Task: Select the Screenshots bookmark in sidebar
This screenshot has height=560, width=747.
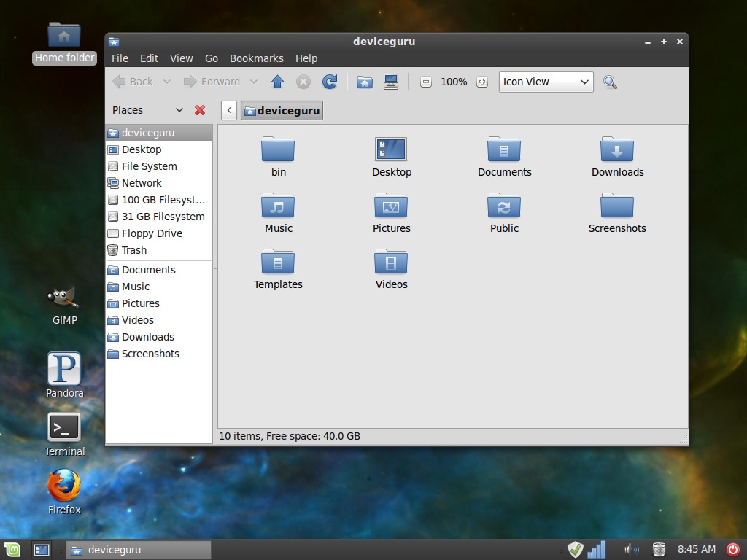Action: 150,354
